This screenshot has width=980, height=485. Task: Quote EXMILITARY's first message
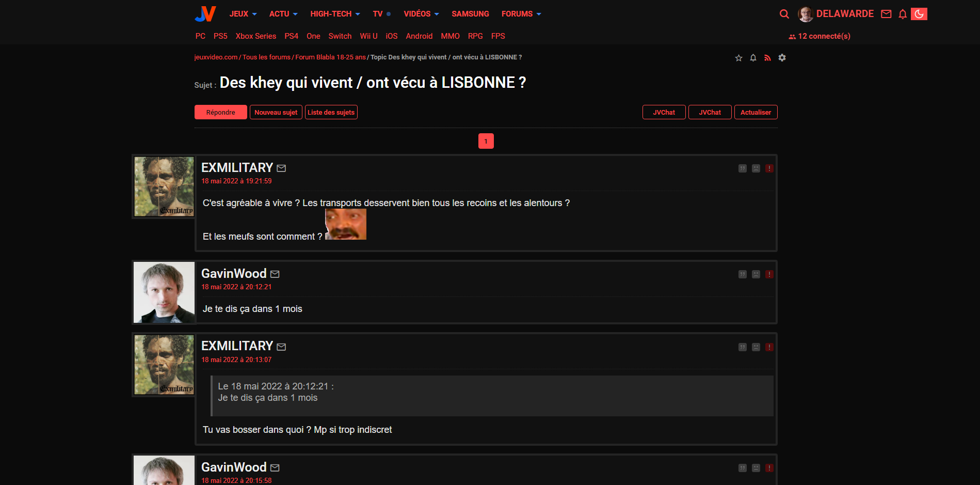pos(743,168)
